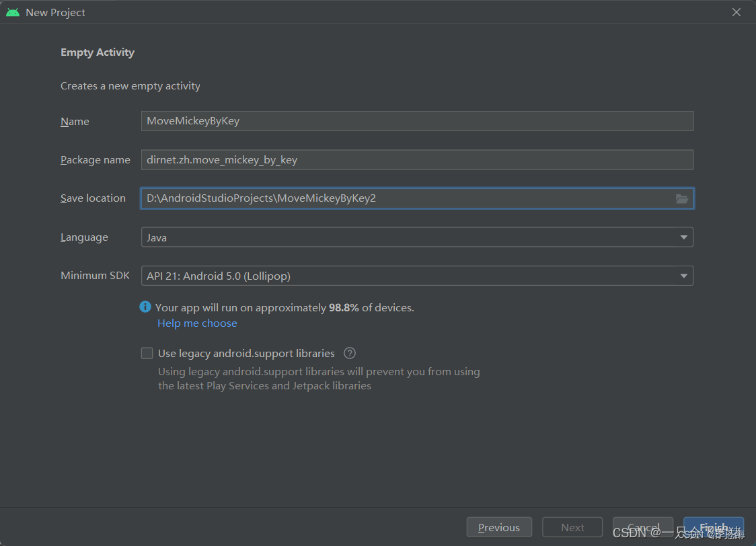Finish creating the project
The height and width of the screenshot is (546, 756).
click(714, 527)
